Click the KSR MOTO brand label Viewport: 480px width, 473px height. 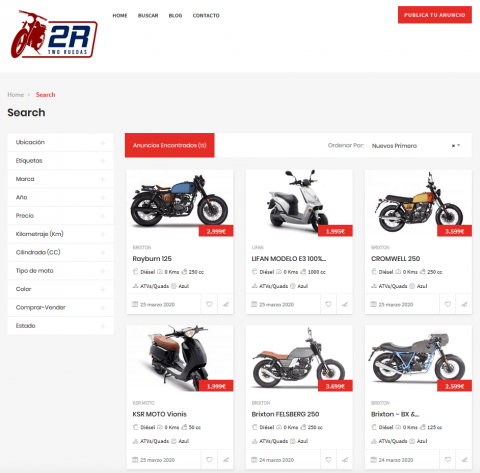(144, 403)
